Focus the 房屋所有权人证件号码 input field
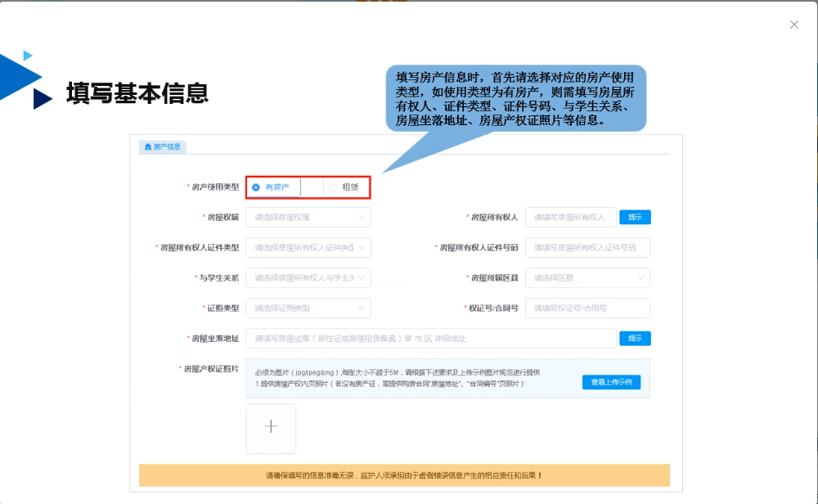Screen dimensions: 818x504 click(587, 248)
